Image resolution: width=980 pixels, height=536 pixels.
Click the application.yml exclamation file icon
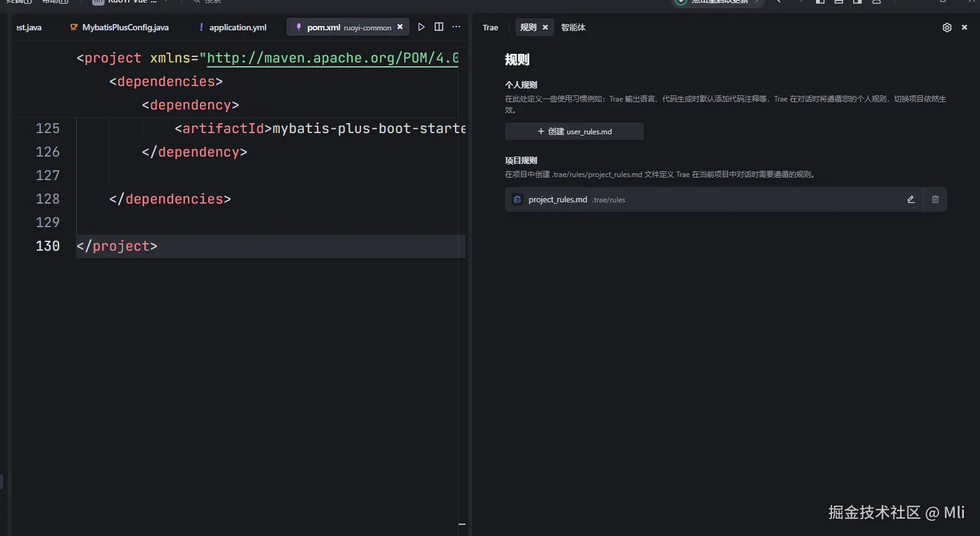click(201, 27)
